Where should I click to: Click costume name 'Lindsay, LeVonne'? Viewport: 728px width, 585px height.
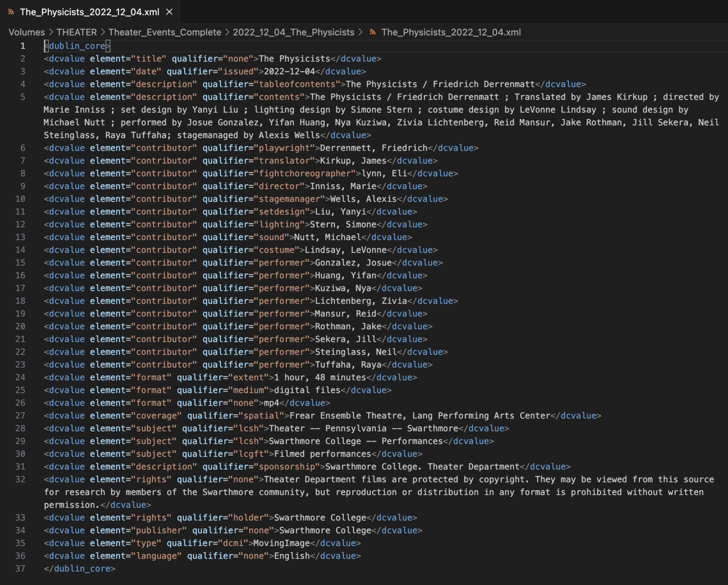[x=346, y=250]
